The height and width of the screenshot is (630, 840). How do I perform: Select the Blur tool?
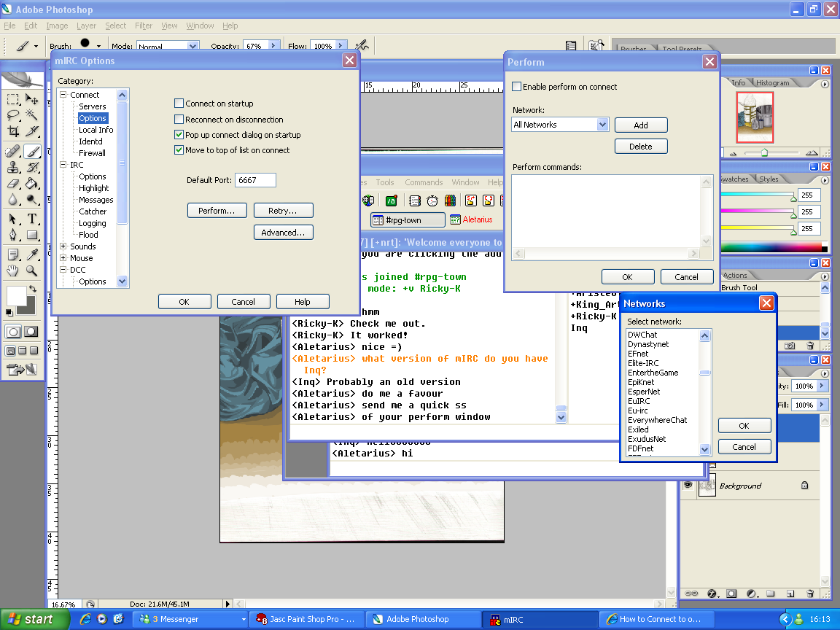(x=13, y=200)
